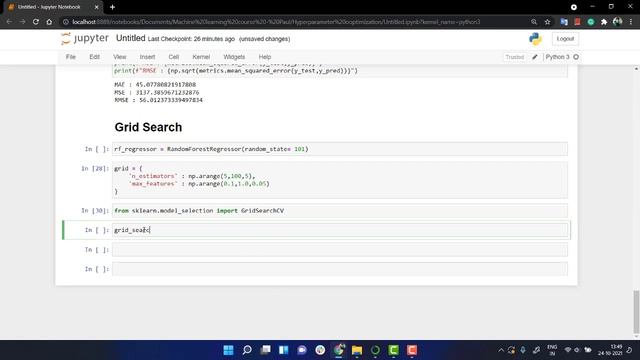The image size is (640, 360).
Task: Click the Trusted notebook indicator
Action: pos(514,57)
